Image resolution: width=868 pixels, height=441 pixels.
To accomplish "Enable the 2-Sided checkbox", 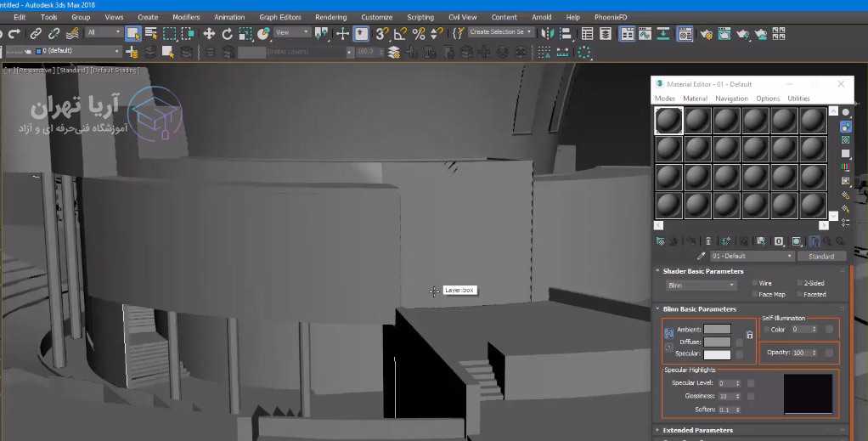I will 799,283.
